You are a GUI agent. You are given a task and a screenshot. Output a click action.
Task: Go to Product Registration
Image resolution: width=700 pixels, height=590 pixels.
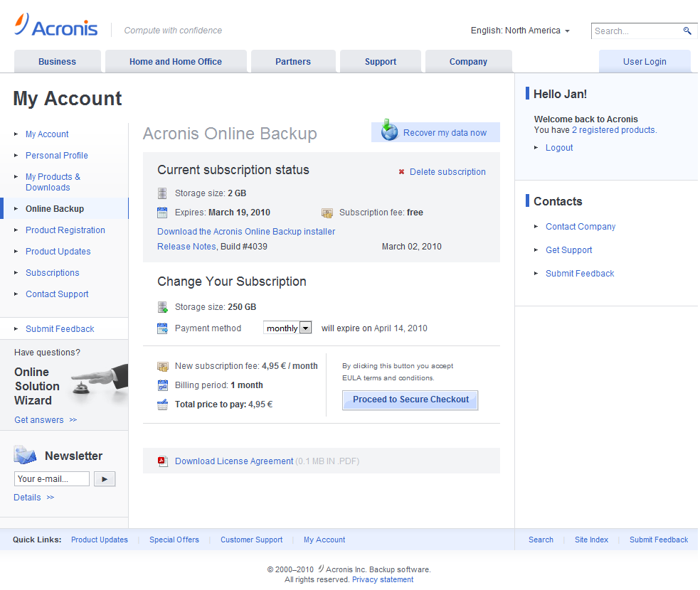(65, 230)
